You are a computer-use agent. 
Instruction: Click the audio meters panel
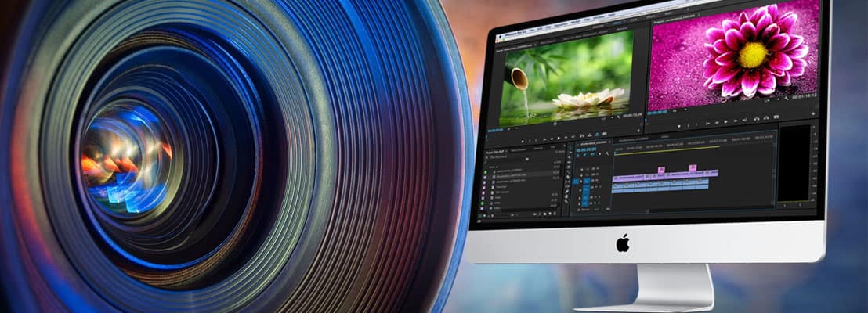(795, 163)
